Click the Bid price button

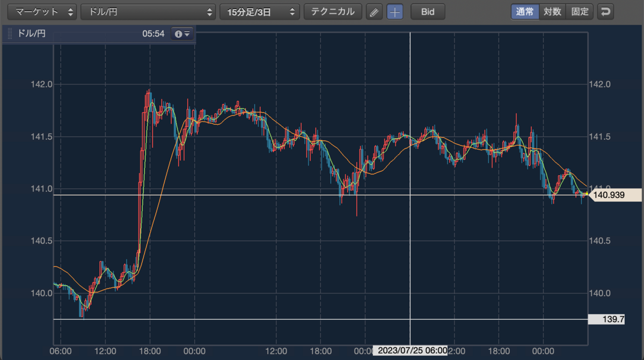click(x=428, y=12)
